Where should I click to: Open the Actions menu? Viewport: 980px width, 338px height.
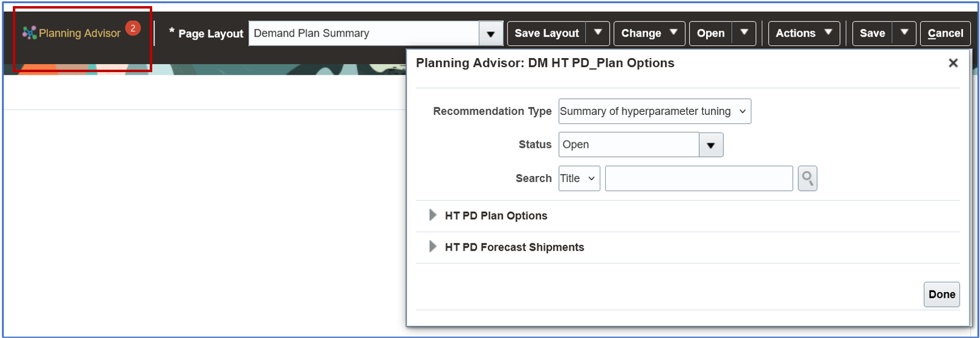coord(803,33)
